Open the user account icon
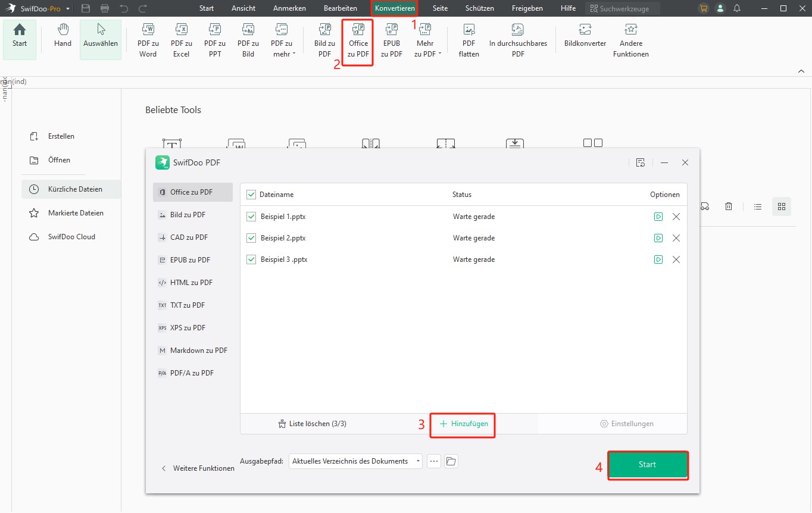Image resolution: width=812 pixels, height=513 pixels. coord(721,8)
